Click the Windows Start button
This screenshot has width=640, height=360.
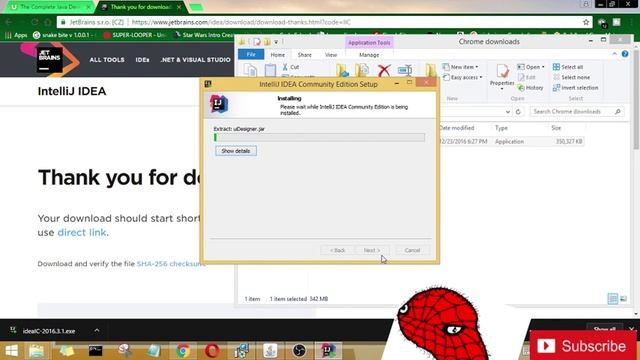[11, 351]
